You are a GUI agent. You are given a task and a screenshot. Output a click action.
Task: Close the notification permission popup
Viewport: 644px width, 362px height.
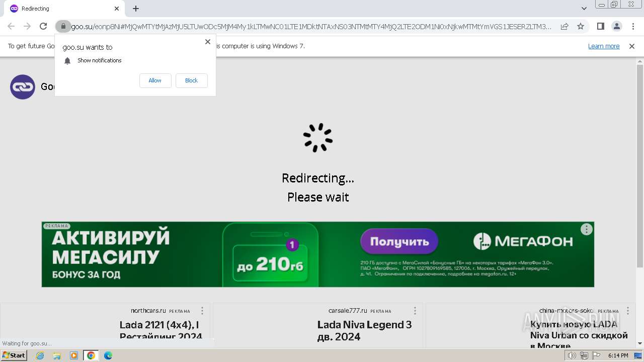[207, 42]
